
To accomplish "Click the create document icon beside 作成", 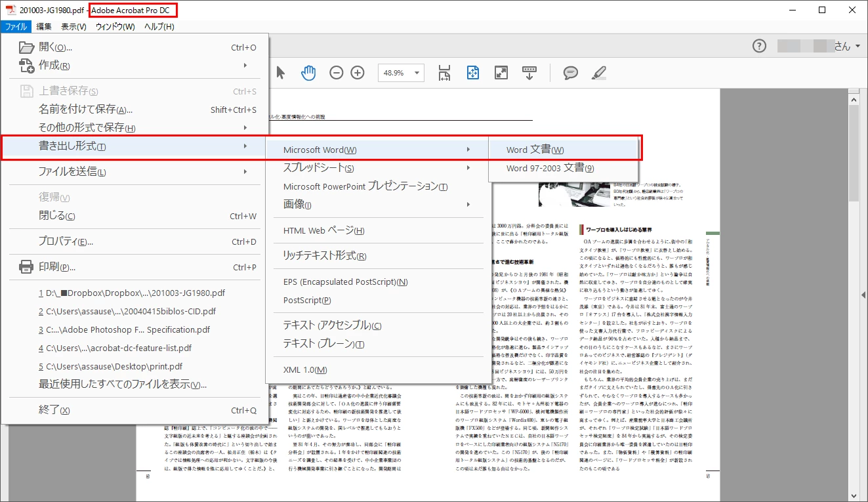I will point(26,66).
